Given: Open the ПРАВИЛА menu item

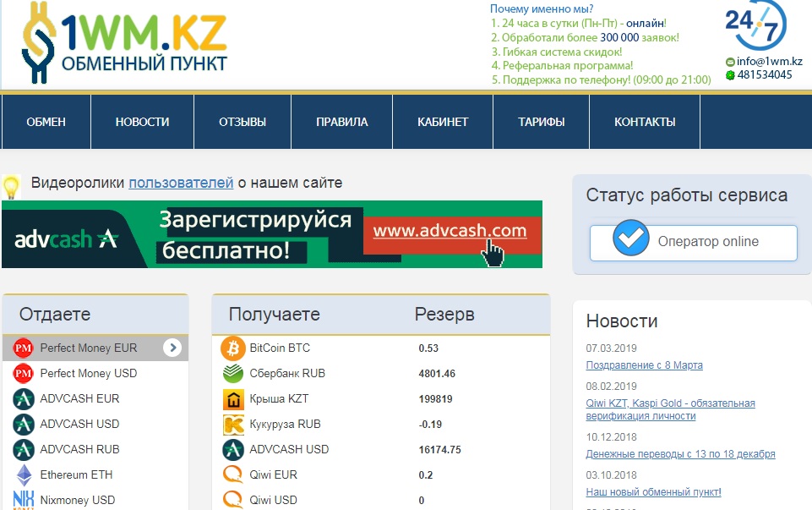Looking at the screenshot, I should [x=342, y=122].
